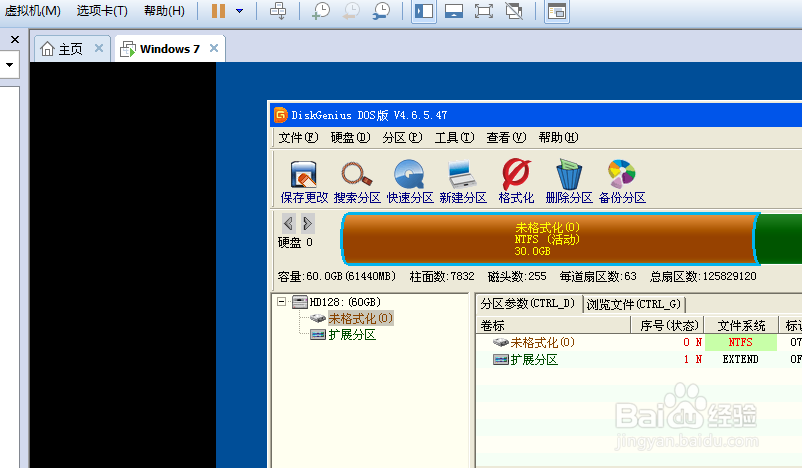Open DiskGenius 帮助(H) menu

click(559, 138)
